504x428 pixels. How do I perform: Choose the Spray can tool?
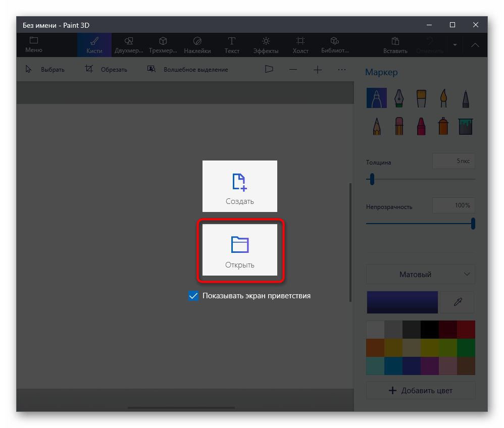(x=443, y=126)
